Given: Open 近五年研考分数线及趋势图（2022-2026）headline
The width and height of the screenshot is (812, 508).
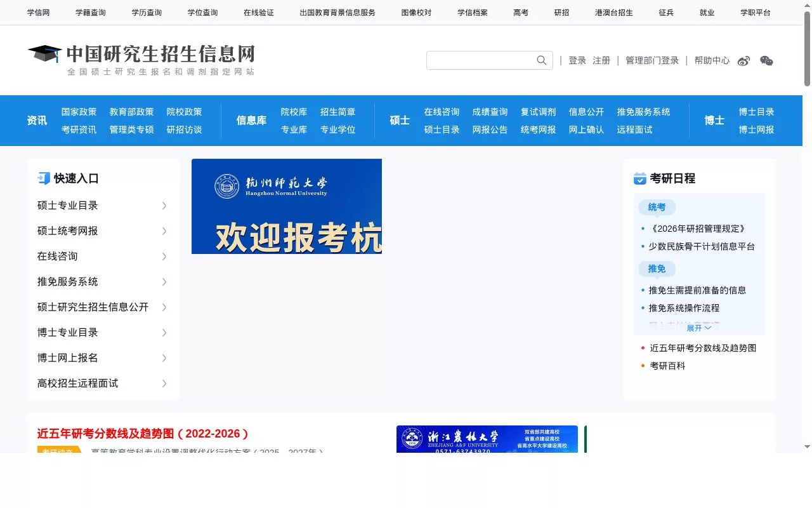Looking at the screenshot, I should [x=143, y=434].
